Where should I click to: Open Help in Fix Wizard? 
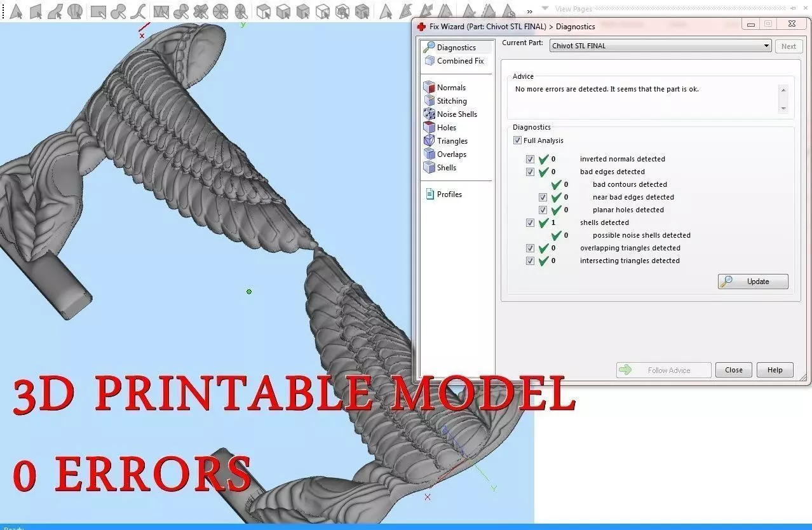pos(775,370)
